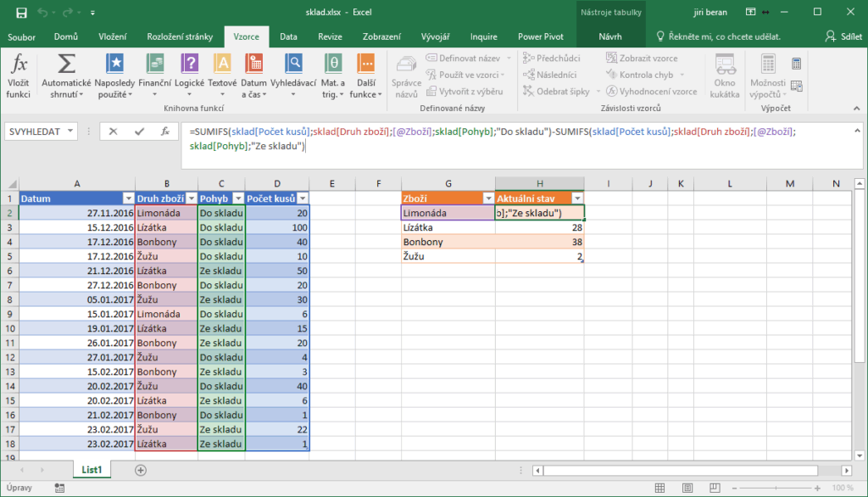Screen dimensions: 868x497
Task: Cancel formula entry with the X icon
Action: [113, 131]
